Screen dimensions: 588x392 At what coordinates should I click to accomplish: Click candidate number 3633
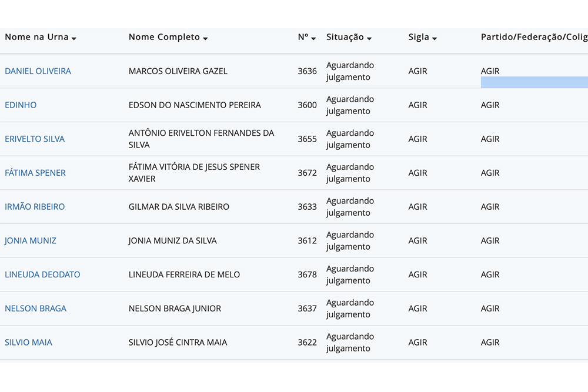coord(307,207)
